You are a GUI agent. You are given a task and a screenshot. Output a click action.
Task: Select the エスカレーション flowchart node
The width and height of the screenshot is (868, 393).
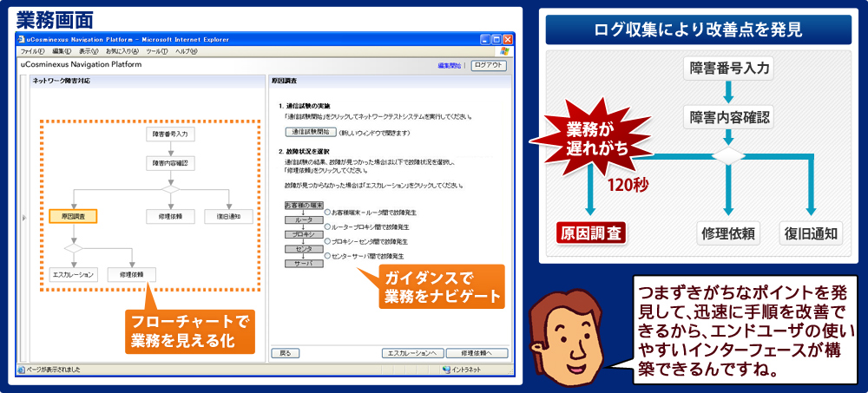[73, 274]
